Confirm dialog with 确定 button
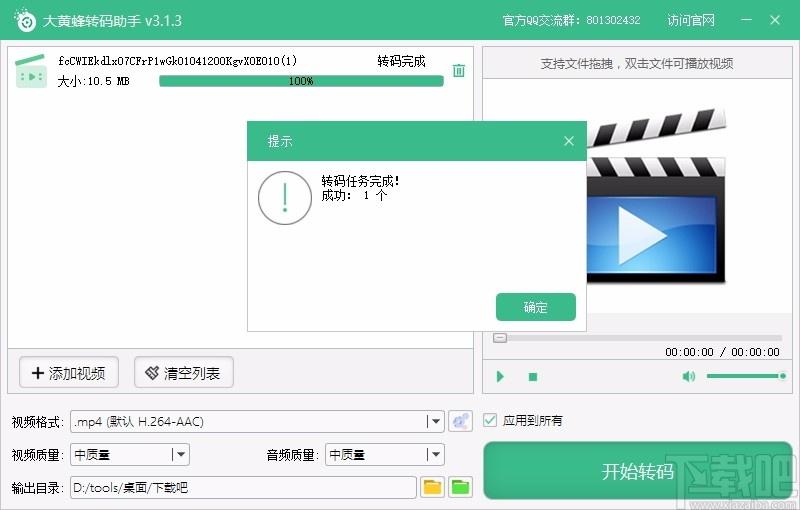This screenshot has height=510, width=800. (x=536, y=307)
